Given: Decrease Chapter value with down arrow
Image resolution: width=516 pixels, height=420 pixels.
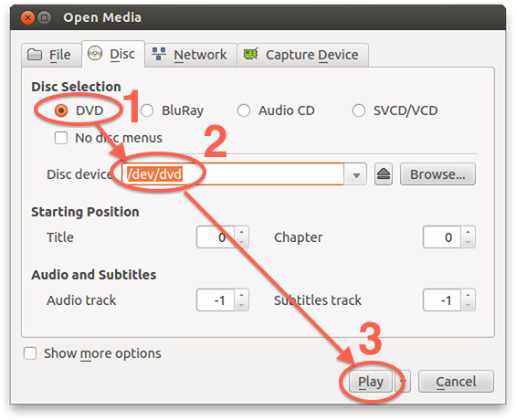Looking at the screenshot, I should pos(468,242).
